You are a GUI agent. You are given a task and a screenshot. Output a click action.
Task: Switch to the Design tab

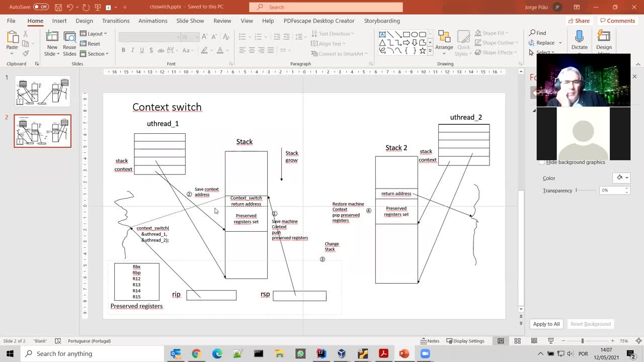coord(85,21)
